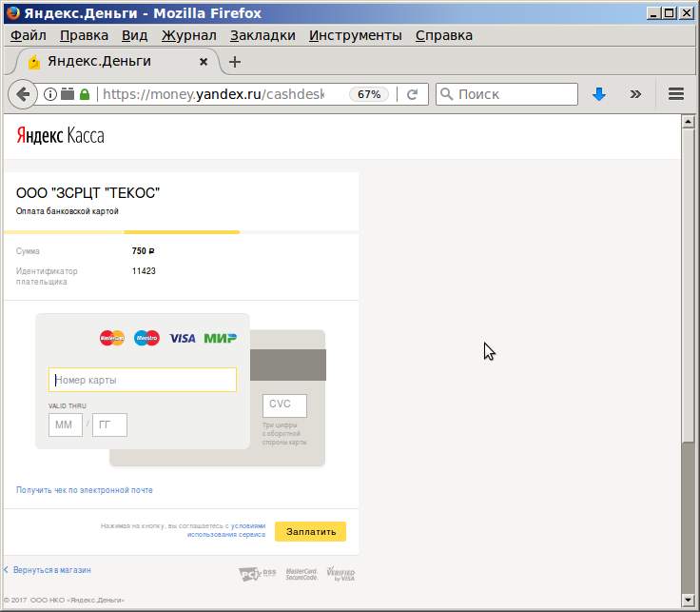700x612 pixels.
Task: Click the vertical scrollbar thumb
Action: pyautogui.click(x=688, y=285)
